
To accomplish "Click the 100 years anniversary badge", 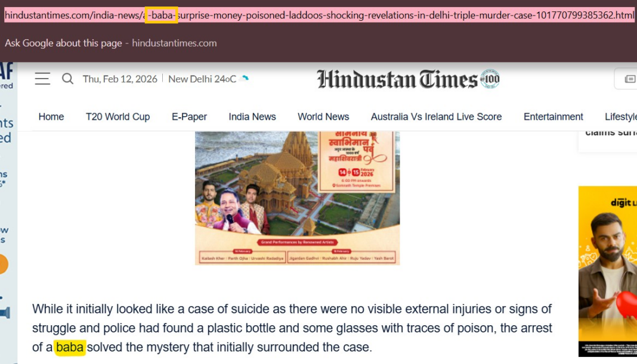I will click(x=490, y=79).
